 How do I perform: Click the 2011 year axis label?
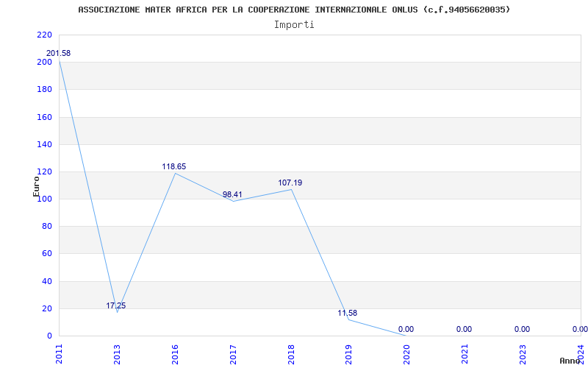coord(60,355)
